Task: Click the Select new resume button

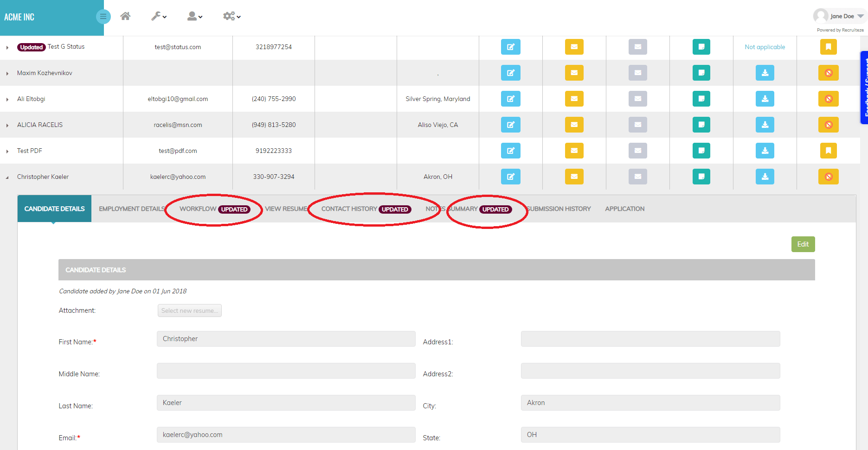Action: click(x=189, y=310)
